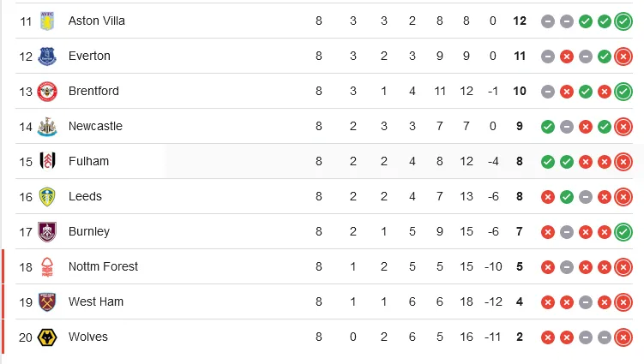This screenshot has height=364, width=644.
Task: Click the Leeds club crest
Action: point(46,196)
